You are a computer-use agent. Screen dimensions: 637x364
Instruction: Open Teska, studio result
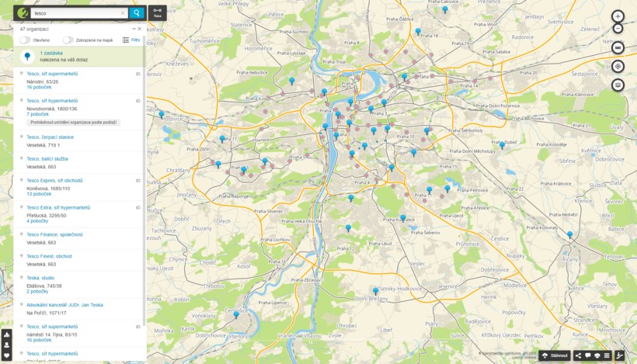[x=40, y=278]
